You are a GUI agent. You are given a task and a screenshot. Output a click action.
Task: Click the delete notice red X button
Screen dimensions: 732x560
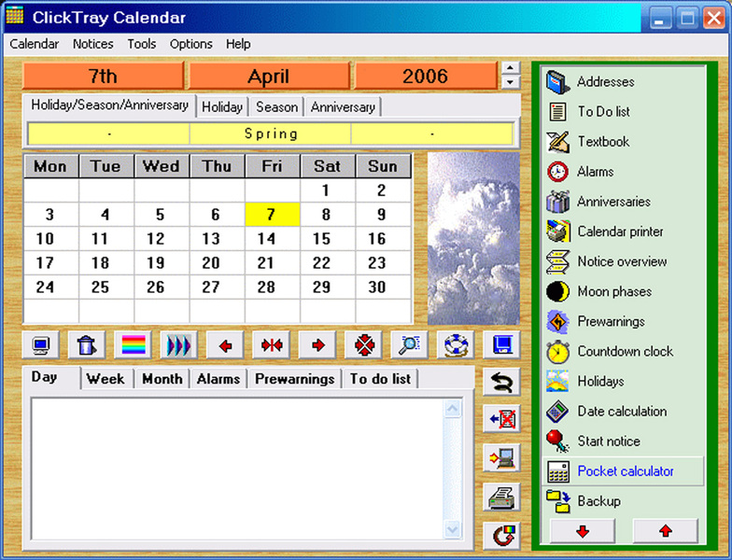tap(502, 418)
